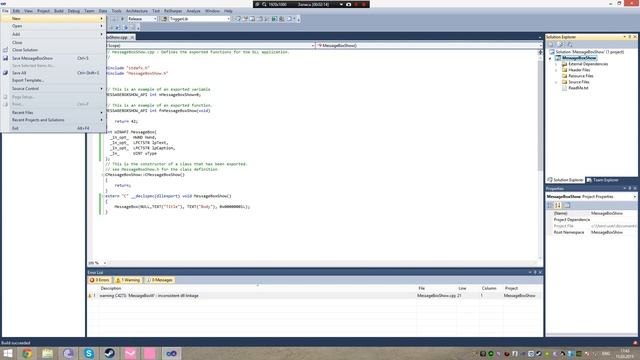Click Show All Files icon in Solution Explorer
640x360 pixels.
560,44
